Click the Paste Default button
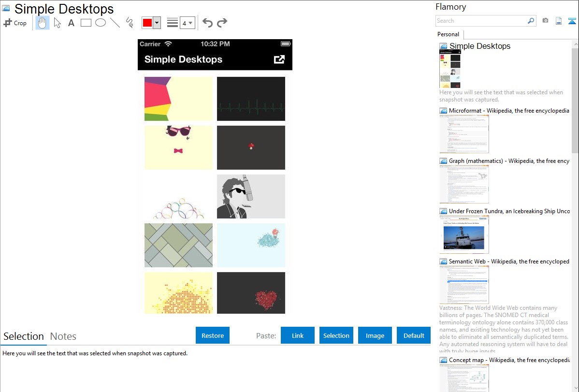This screenshot has width=579, height=392. click(x=414, y=335)
